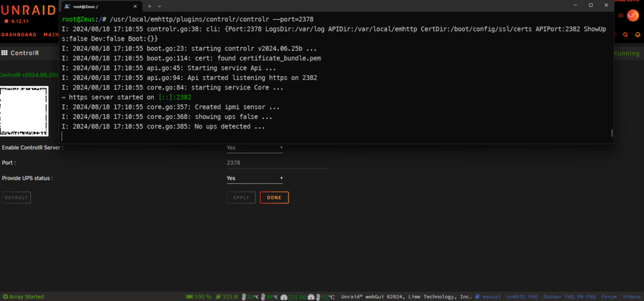Click the Enable ControlR Server label
644x301 pixels.
(33, 148)
